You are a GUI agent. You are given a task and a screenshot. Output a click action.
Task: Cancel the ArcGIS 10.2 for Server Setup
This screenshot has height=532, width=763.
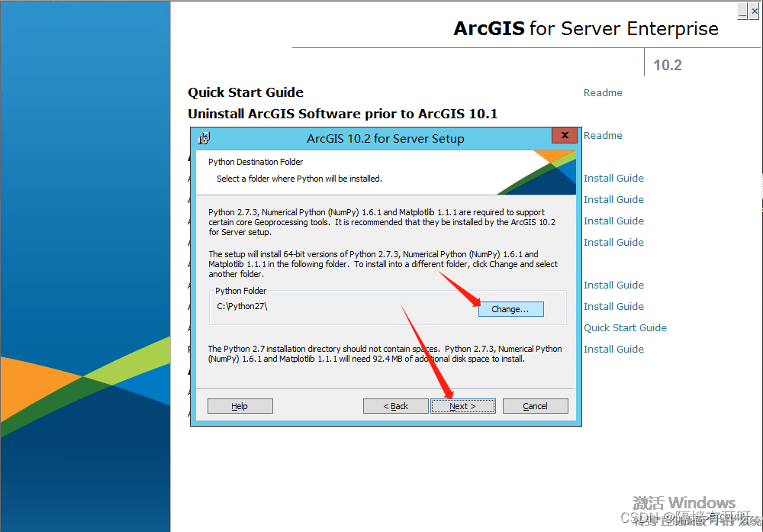pos(535,405)
